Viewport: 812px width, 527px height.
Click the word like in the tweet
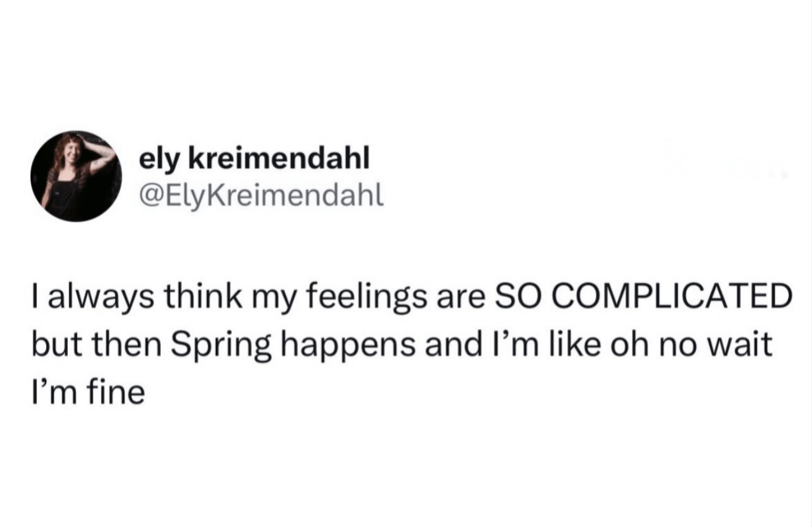tap(576, 344)
